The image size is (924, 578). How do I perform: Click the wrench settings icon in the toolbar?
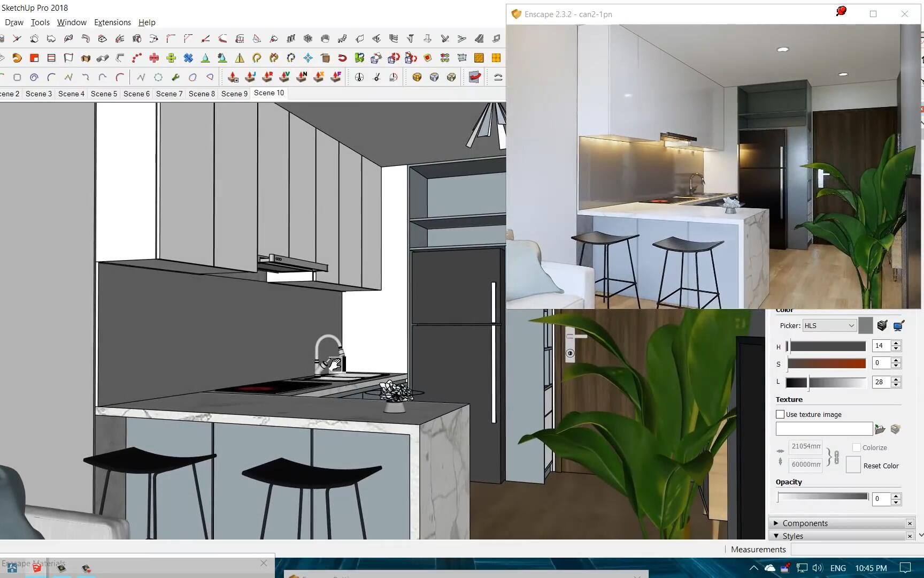174,77
